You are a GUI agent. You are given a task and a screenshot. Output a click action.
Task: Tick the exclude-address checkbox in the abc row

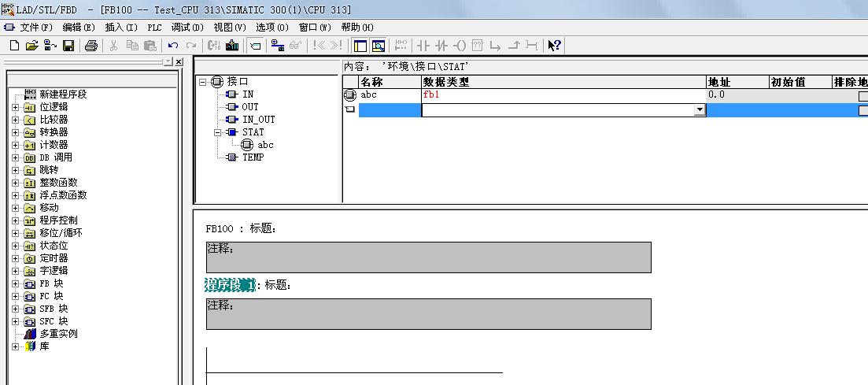(x=862, y=95)
